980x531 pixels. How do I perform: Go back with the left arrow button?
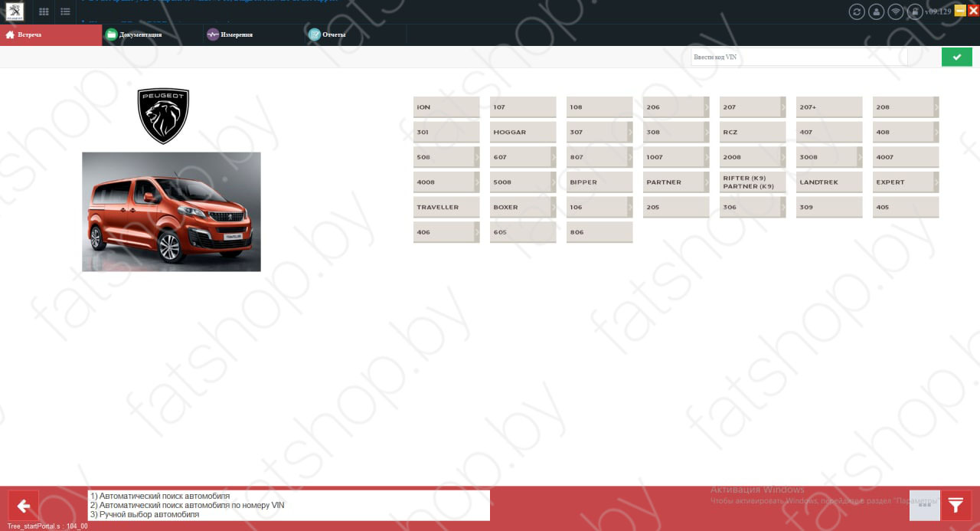coord(23,506)
